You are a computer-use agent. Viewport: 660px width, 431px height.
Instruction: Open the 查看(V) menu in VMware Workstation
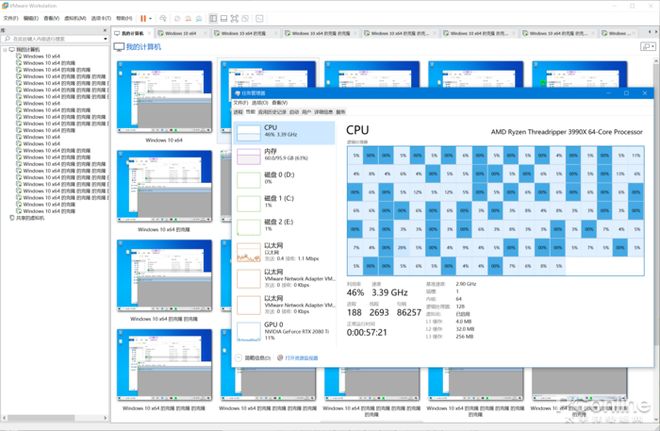[x=51, y=19]
